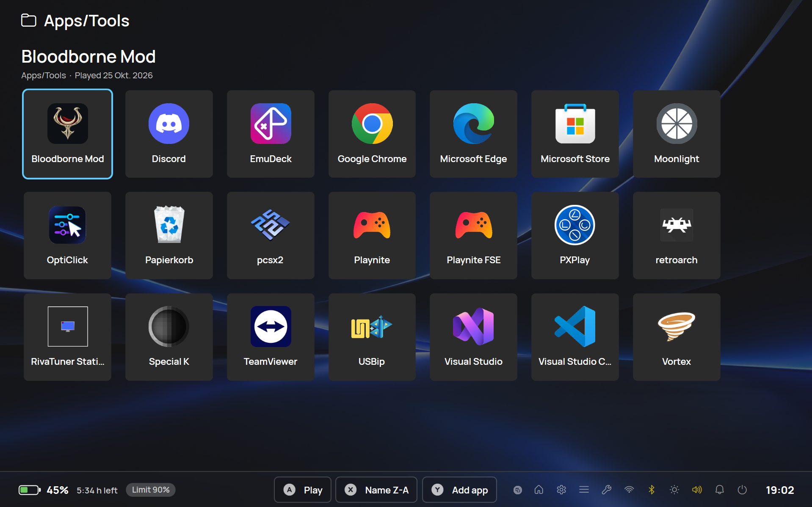Image resolution: width=812 pixels, height=507 pixels.
Task: Open the Visual Studio tile
Action: coord(473,337)
